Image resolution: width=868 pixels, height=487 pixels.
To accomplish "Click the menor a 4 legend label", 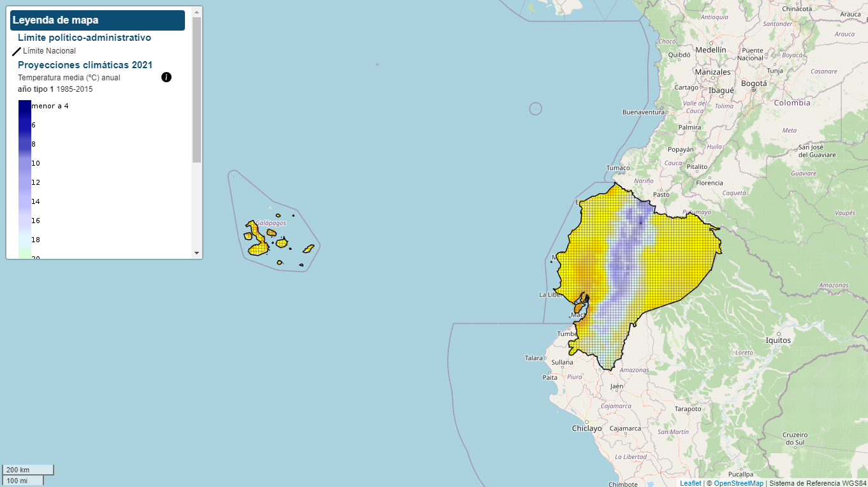I will click(x=50, y=106).
